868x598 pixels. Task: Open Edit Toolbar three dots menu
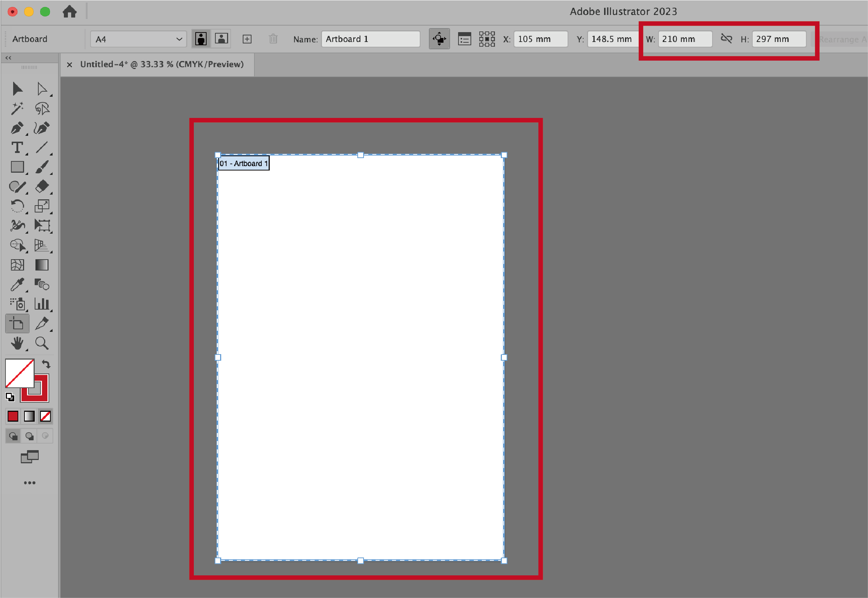click(x=30, y=483)
